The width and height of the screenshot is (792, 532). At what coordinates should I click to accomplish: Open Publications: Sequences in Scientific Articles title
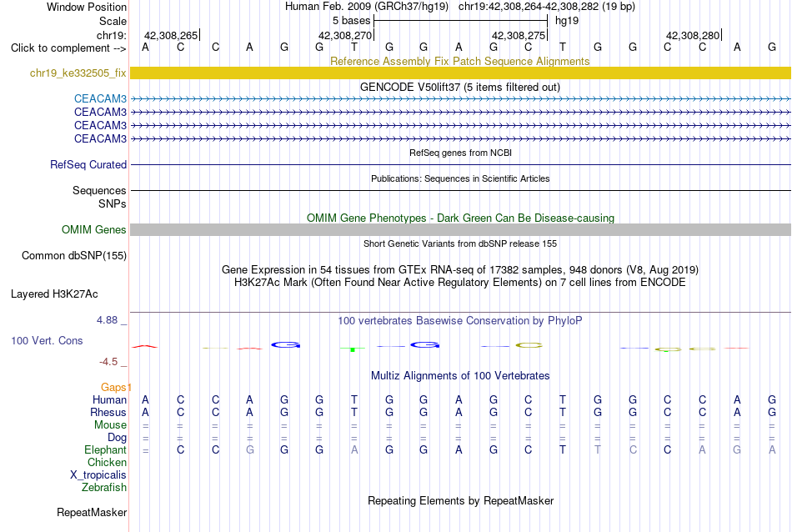pos(460,178)
